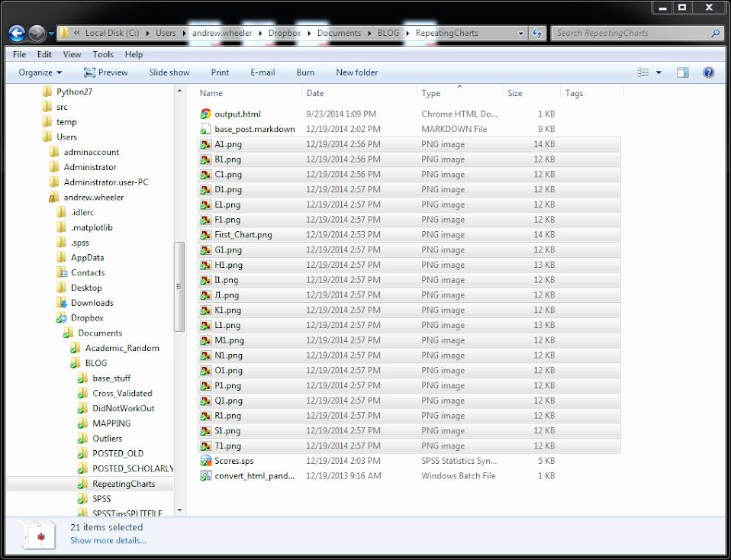The height and width of the screenshot is (560, 731).
Task: Click the Dropbox icon in the tree
Action: pyautogui.click(x=62, y=318)
